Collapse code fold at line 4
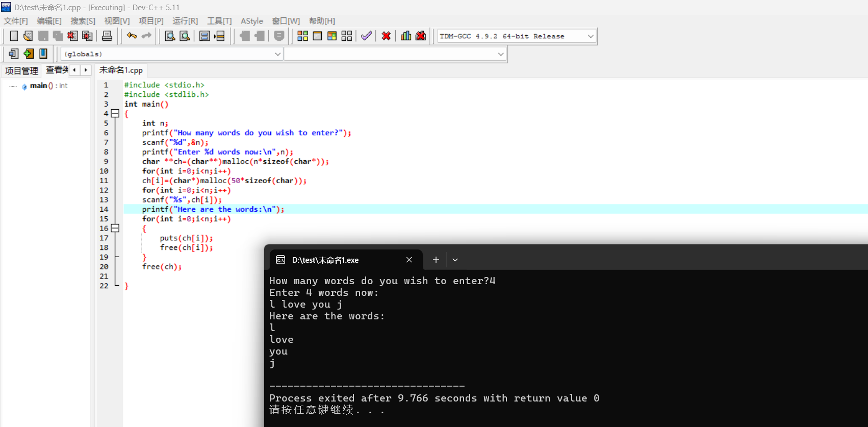The image size is (868, 427). pyautogui.click(x=115, y=114)
